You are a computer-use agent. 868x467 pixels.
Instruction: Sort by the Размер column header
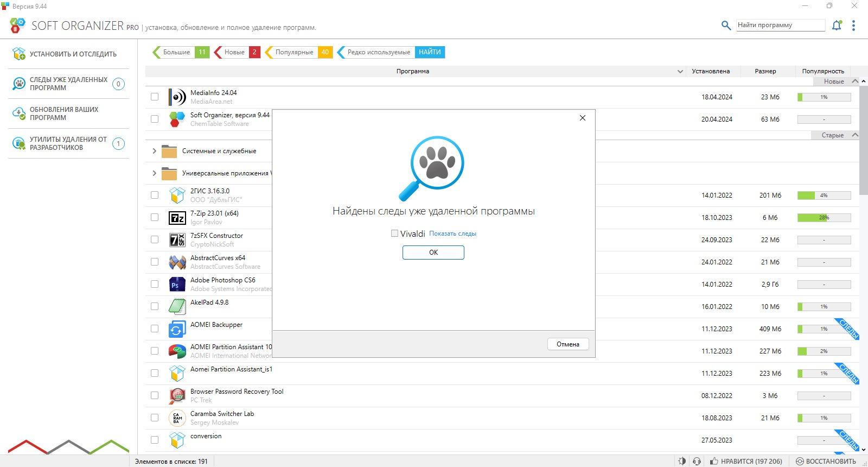coord(765,71)
